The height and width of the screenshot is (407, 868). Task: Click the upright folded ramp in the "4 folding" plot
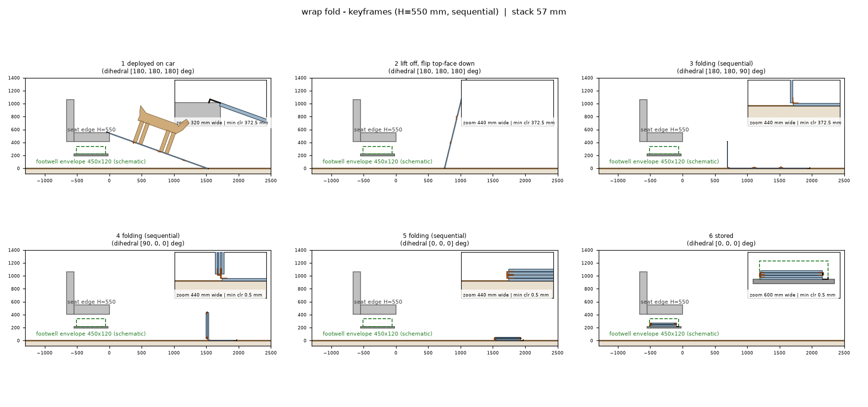[207, 326]
